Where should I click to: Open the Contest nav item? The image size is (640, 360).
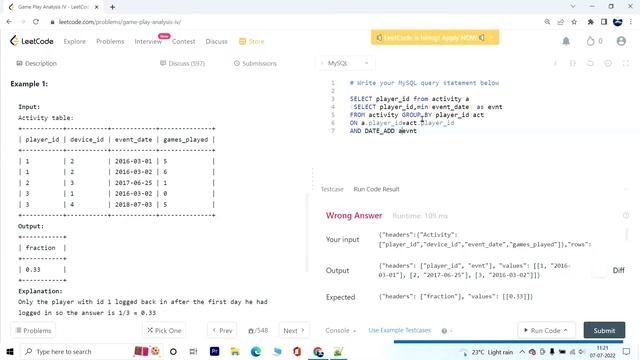click(x=183, y=41)
